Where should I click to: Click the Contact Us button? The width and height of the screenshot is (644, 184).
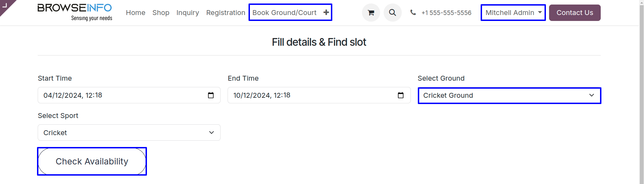pos(575,13)
